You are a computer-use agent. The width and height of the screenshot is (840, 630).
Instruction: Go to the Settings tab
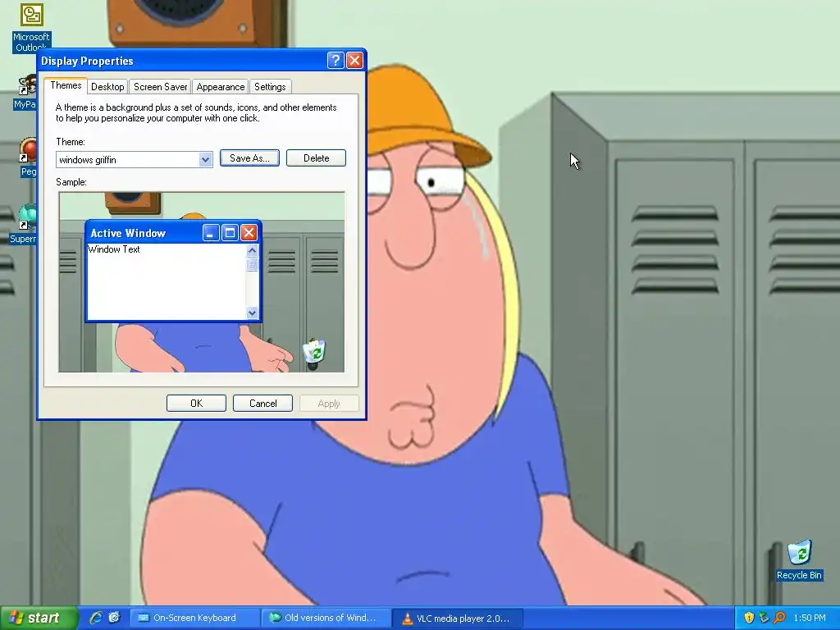point(270,87)
